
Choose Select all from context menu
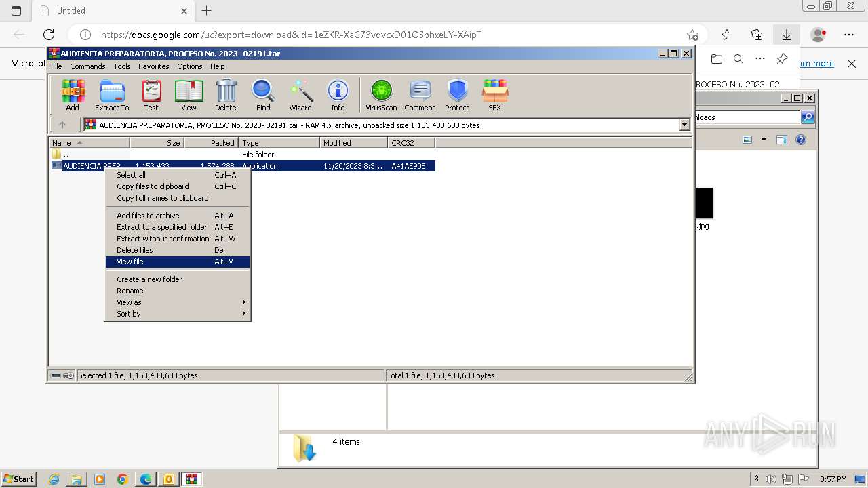click(178, 175)
